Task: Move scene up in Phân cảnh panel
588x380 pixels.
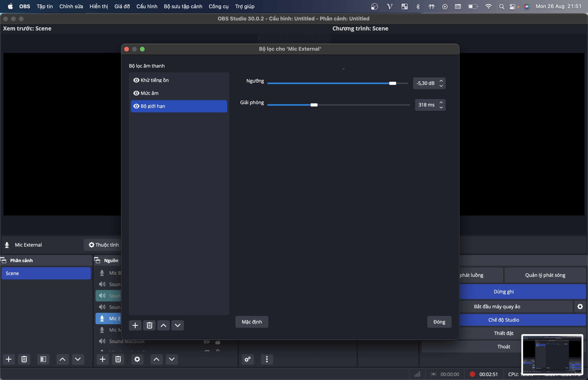Action: click(62, 359)
